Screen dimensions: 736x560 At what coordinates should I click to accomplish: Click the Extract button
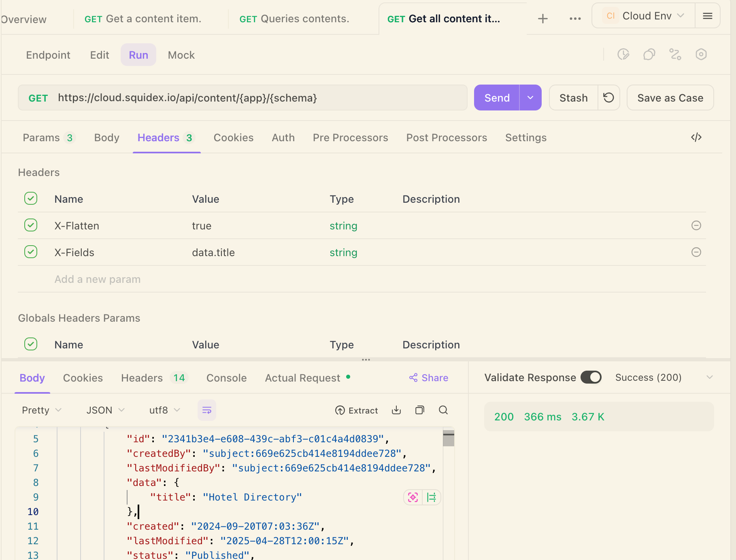tap(356, 410)
